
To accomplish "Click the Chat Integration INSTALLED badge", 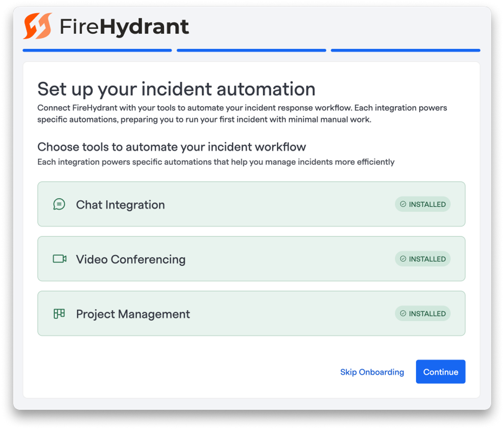I will (423, 204).
